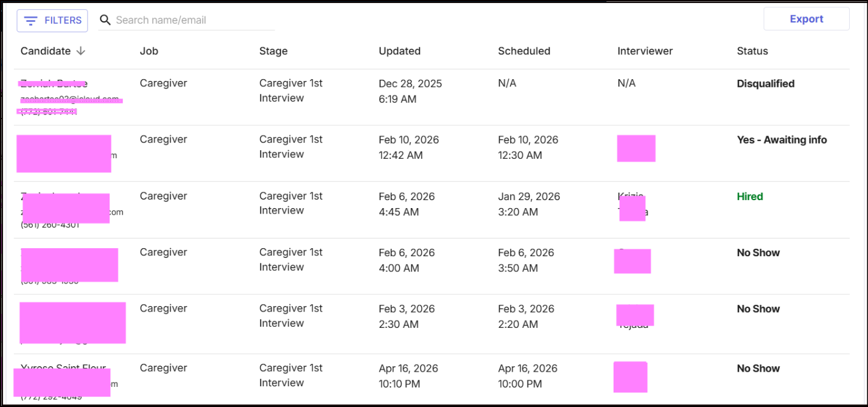Click the filter lines icon

coord(30,21)
